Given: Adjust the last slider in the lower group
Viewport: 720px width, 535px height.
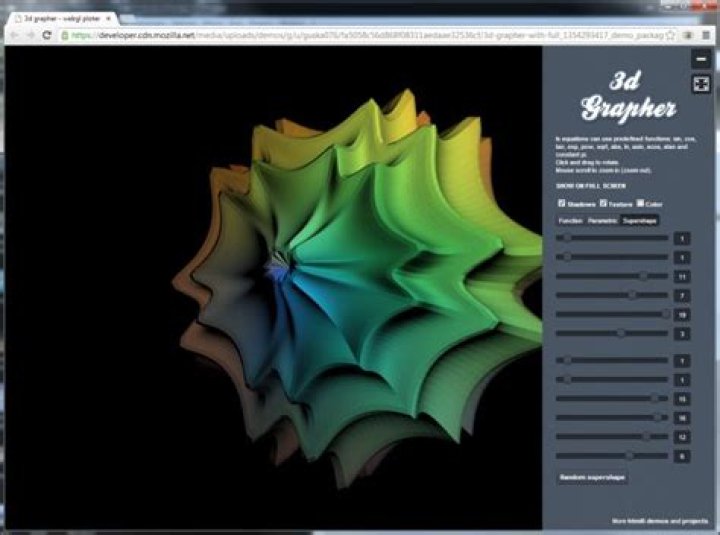Looking at the screenshot, I should pos(612,456).
